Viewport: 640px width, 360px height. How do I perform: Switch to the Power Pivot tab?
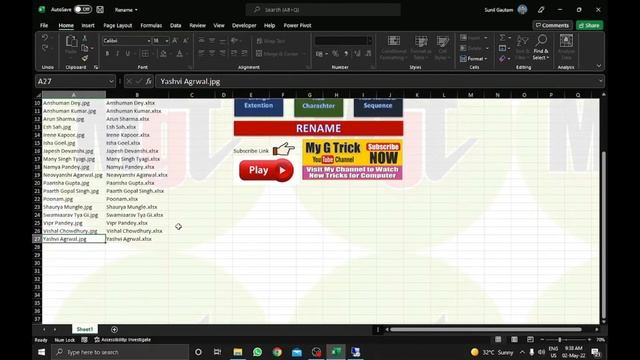(x=297, y=25)
